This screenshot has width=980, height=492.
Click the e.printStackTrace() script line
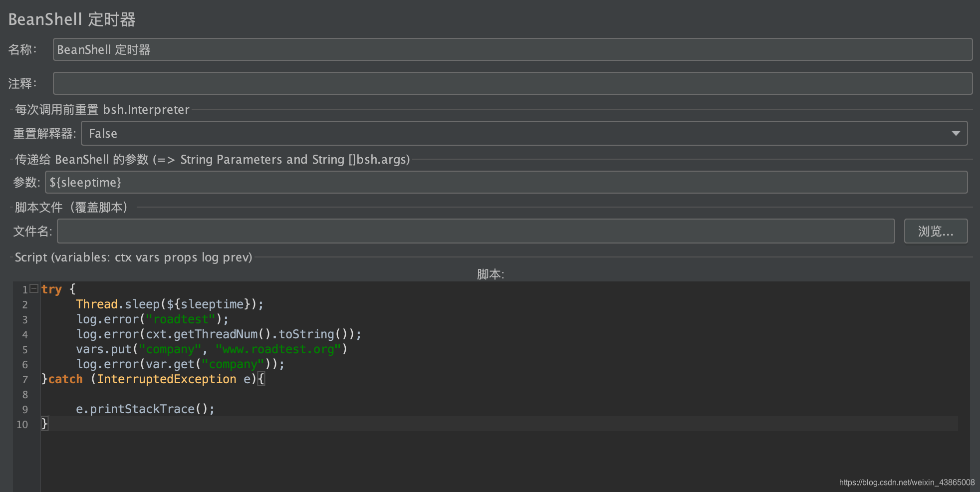[x=145, y=409]
